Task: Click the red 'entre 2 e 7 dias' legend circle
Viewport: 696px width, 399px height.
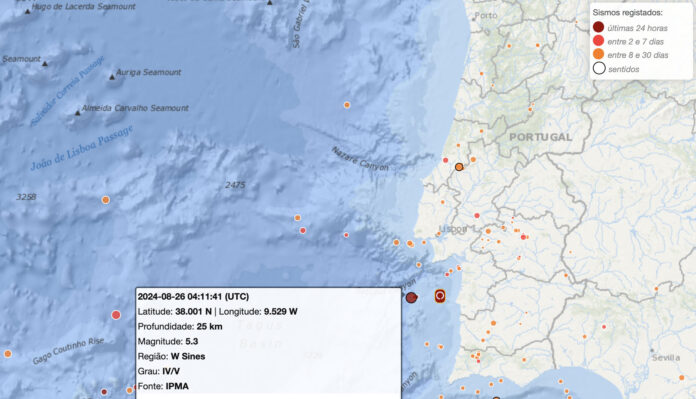Action: click(598, 41)
